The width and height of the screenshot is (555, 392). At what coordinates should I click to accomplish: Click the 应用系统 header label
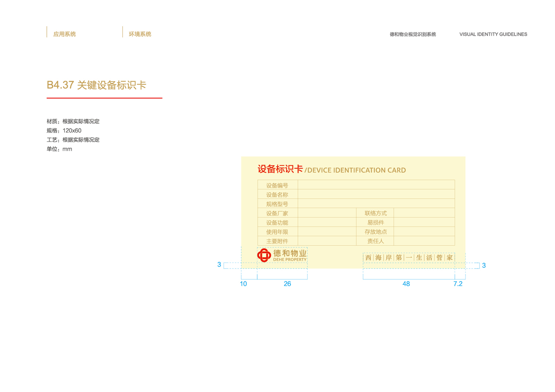point(65,34)
